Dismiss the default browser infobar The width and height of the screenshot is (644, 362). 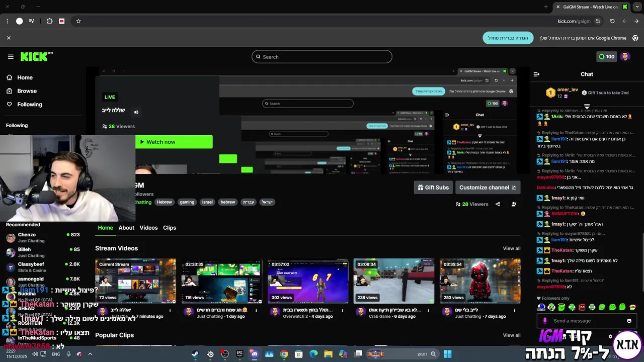(x=9, y=38)
